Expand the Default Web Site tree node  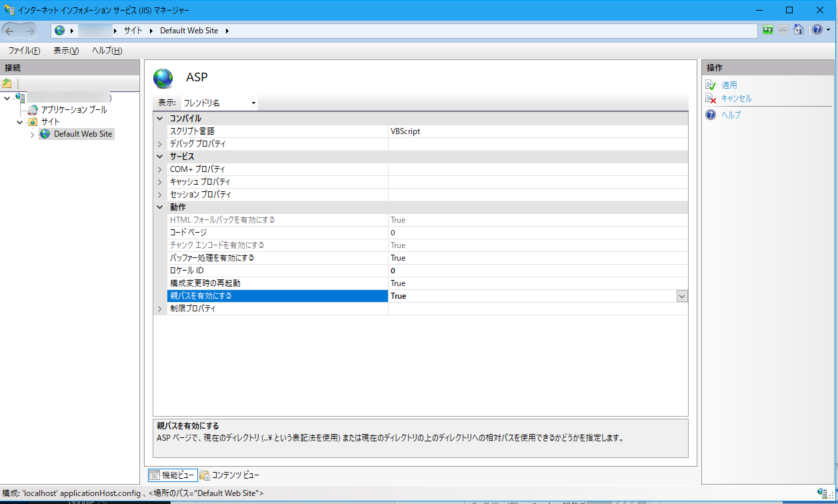coord(32,133)
